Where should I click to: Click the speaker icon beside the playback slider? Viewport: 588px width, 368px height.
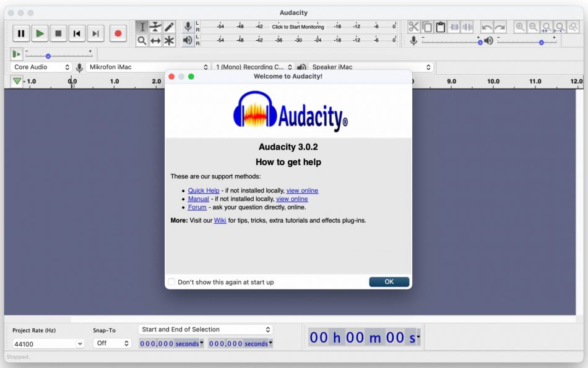488,40
